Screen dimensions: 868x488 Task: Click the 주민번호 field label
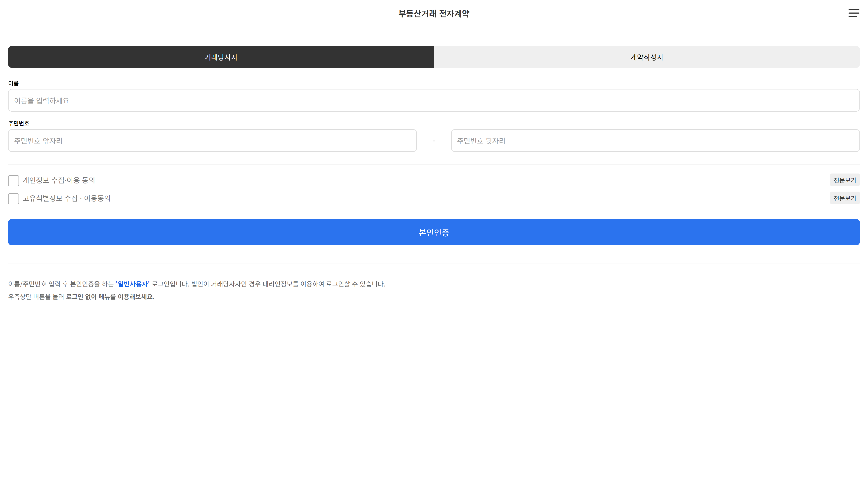tap(19, 123)
